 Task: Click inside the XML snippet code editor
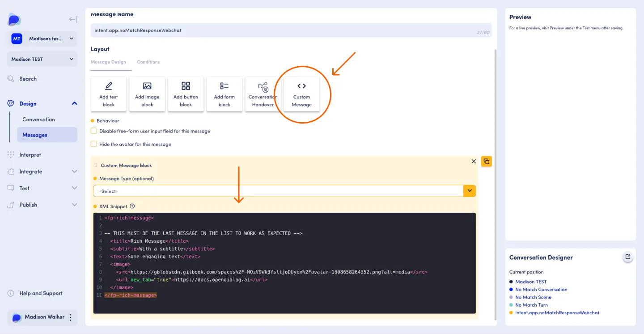284,263
